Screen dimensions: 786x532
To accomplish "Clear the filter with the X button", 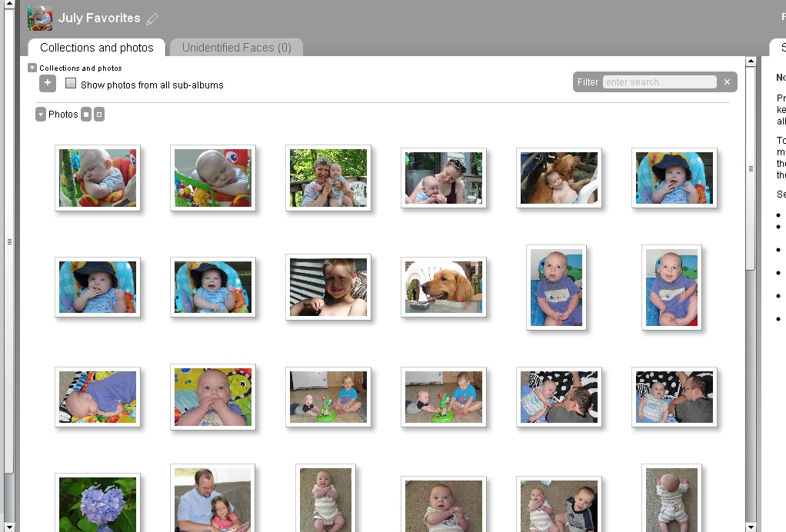I will [727, 82].
